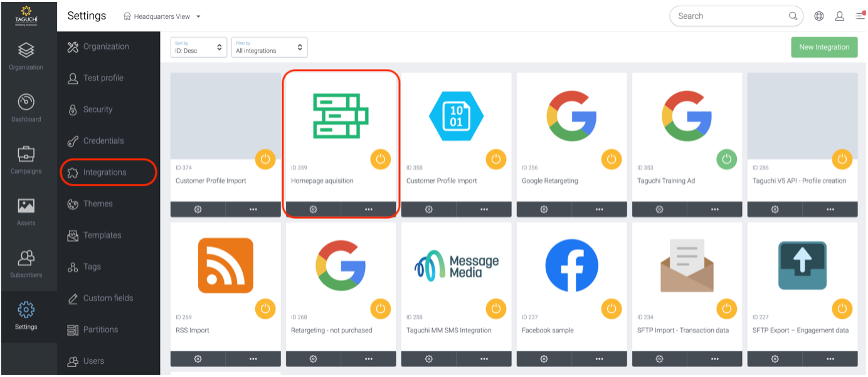Open settings gear for ID 374 Customer Profile Import
This screenshot has width=868, height=377.
(x=198, y=210)
